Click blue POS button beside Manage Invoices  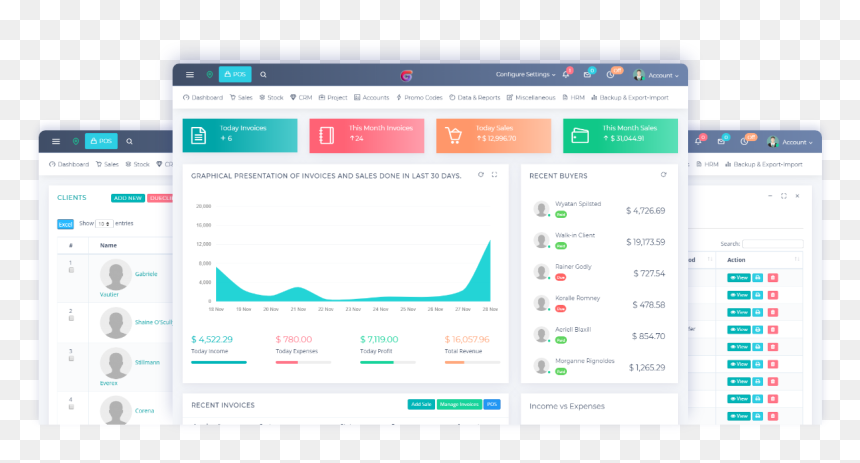[492, 404]
